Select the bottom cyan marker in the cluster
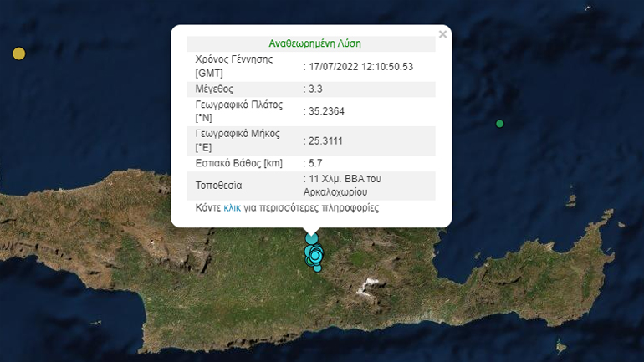Image resolution: width=644 pixels, height=362 pixels. [x=318, y=268]
